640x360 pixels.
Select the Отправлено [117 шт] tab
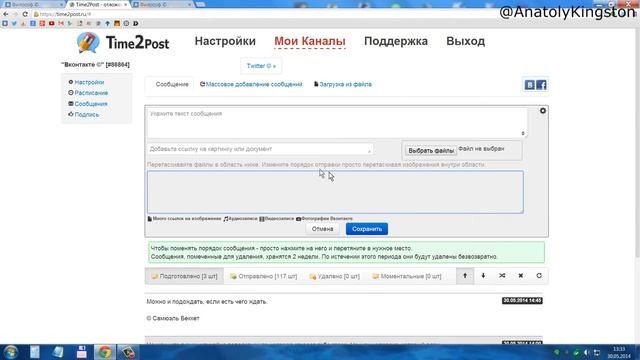(x=263, y=276)
